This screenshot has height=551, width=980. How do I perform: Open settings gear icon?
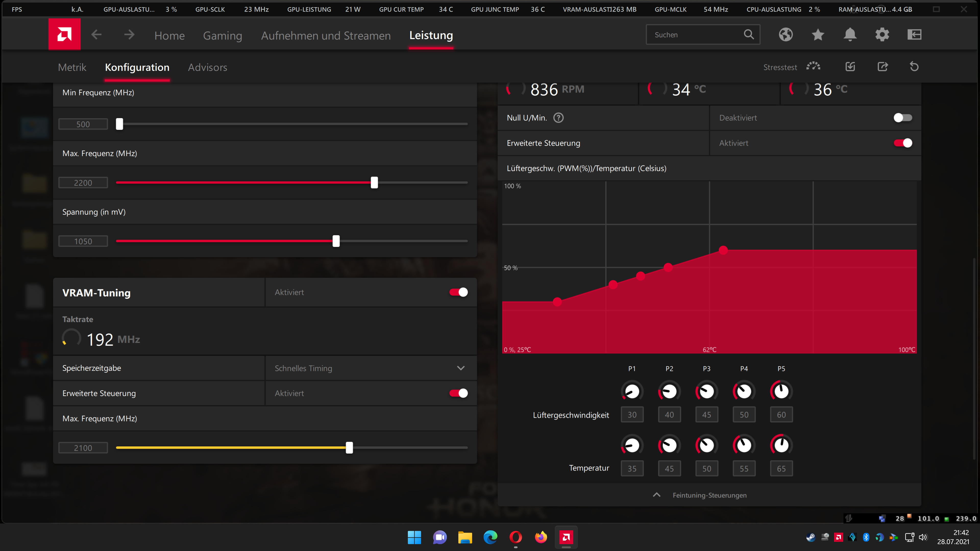[882, 35]
